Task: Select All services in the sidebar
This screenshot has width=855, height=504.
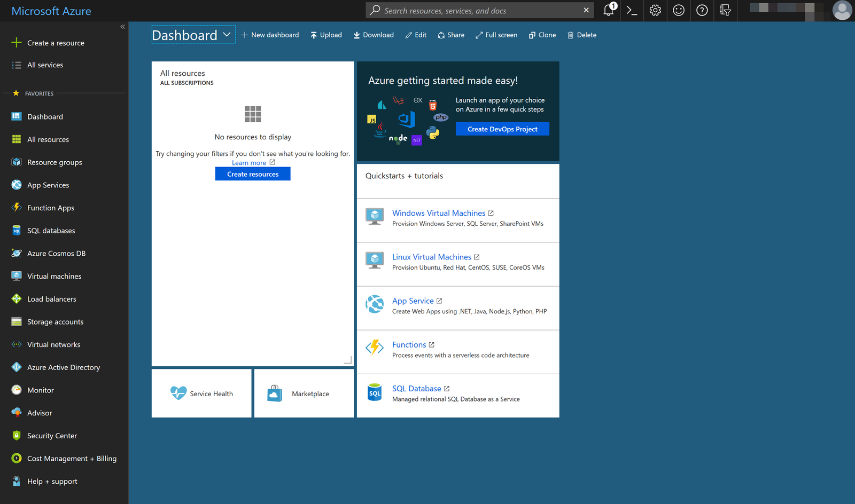Action: [45, 65]
